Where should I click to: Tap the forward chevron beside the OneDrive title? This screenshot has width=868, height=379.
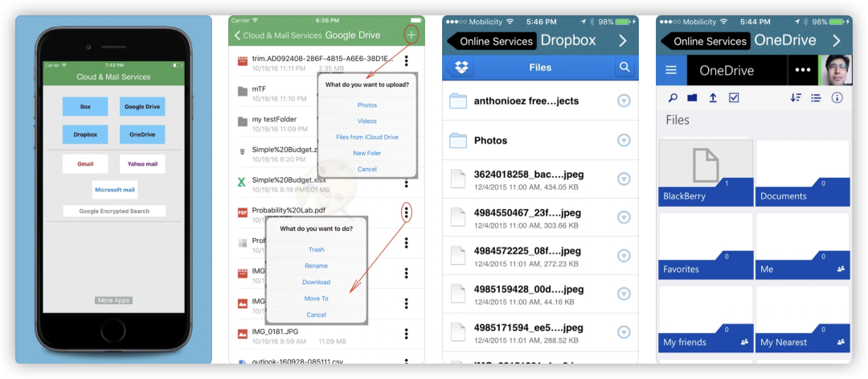(837, 40)
